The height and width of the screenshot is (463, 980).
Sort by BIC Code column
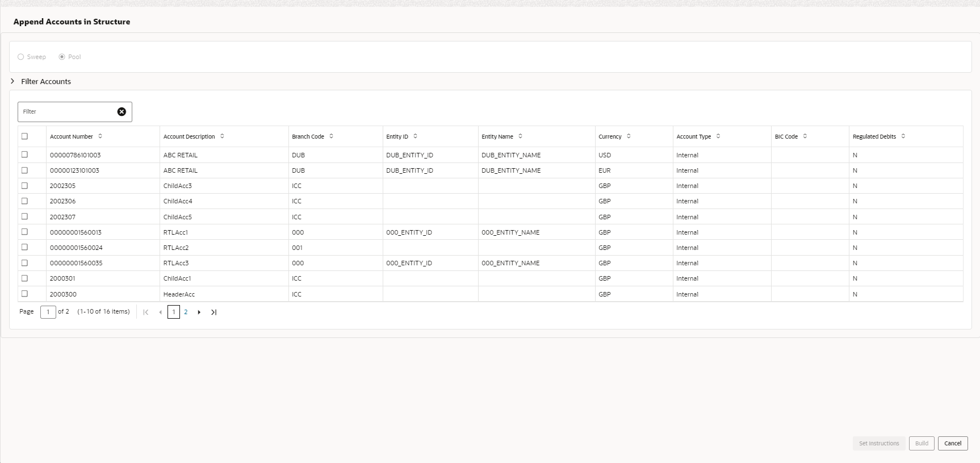point(805,136)
